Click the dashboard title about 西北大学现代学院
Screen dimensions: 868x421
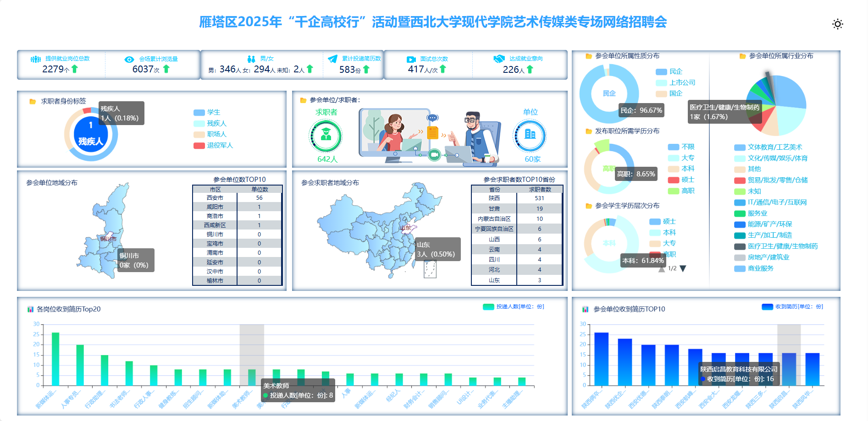433,22
